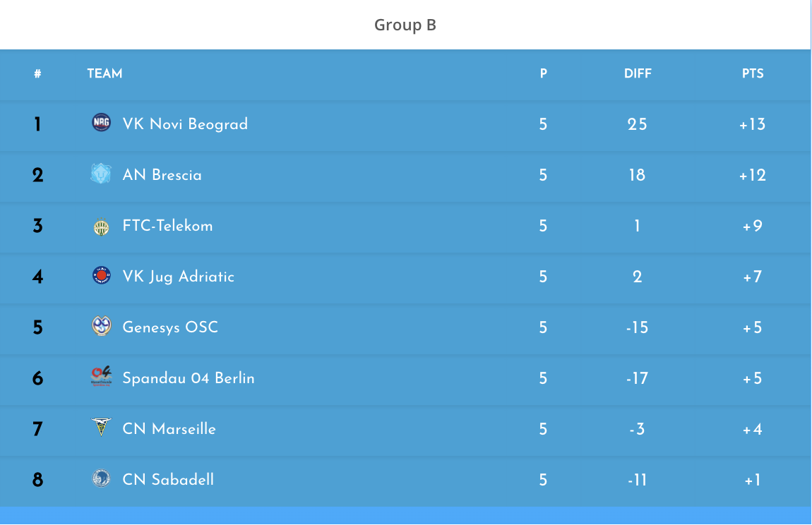
Task: Click the VK Novi Beograd team logo
Action: pyautogui.click(x=101, y=123)
